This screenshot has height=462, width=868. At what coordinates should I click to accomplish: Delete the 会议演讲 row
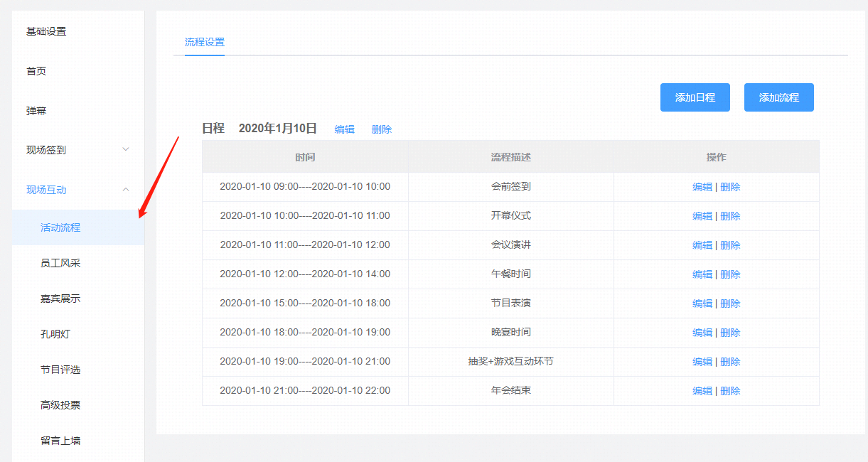coord(730,245)
